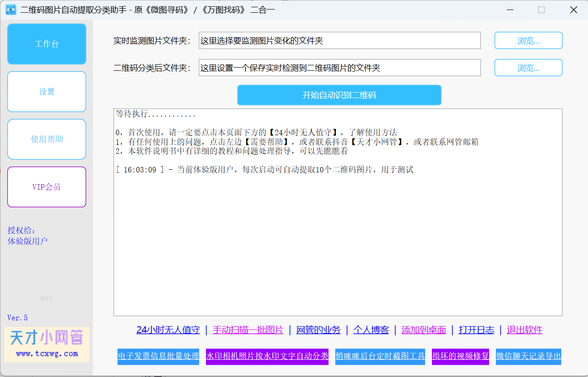Open the 网管的业务 link
588x377 pixels.
[x=318, y=330]
